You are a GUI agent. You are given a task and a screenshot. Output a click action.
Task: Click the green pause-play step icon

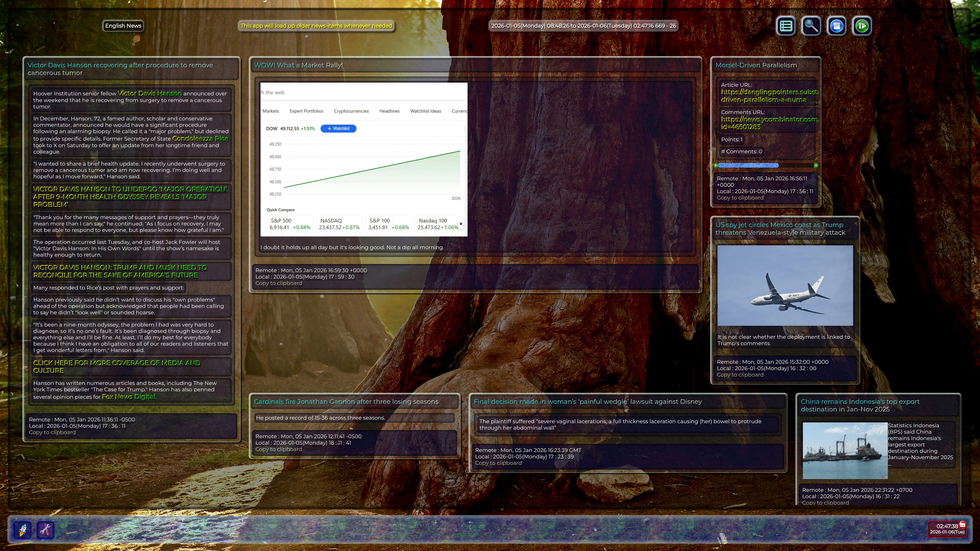click(x=862, y=26)
